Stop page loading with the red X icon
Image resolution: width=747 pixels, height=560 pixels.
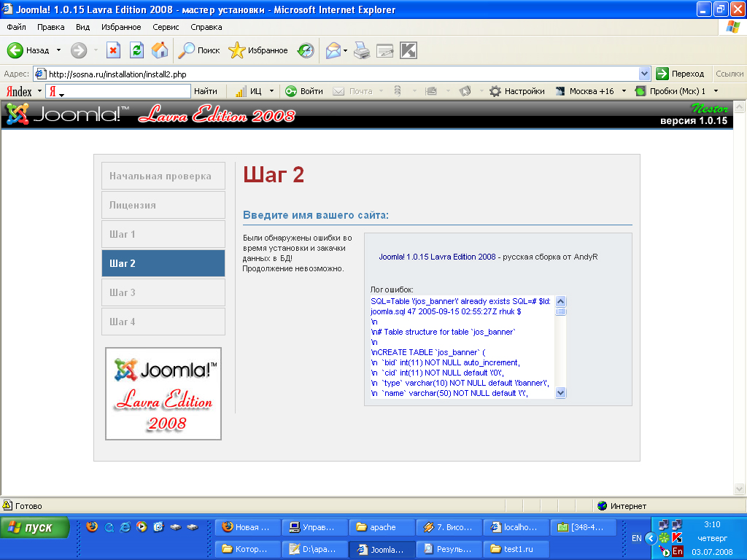113,50
